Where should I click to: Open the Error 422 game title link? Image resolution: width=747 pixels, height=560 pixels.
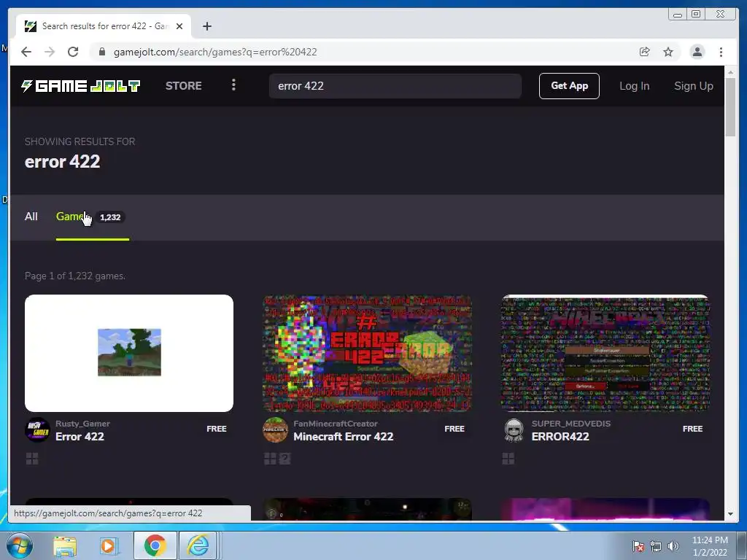(x=80, y=437)
